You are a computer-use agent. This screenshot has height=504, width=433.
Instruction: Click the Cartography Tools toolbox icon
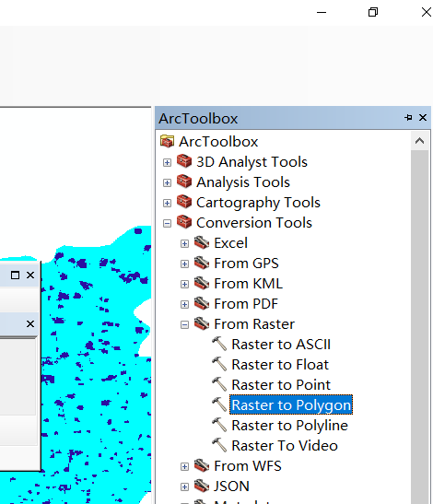click(x=184, y=202)
